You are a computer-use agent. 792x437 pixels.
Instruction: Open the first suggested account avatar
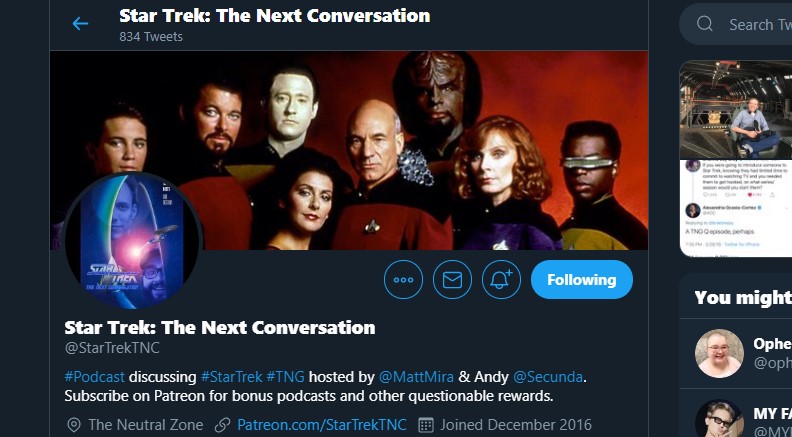tap(719, 353)
